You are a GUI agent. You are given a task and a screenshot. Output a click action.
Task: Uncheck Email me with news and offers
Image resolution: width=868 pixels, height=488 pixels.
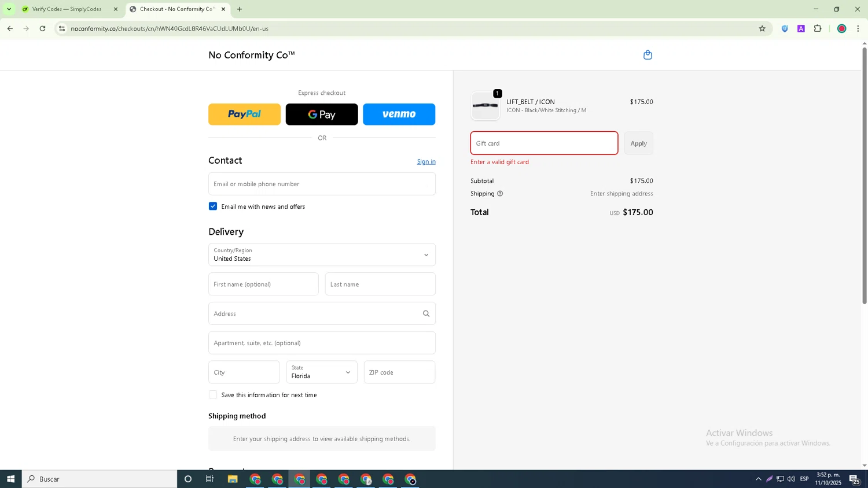(x=213, y=206)
